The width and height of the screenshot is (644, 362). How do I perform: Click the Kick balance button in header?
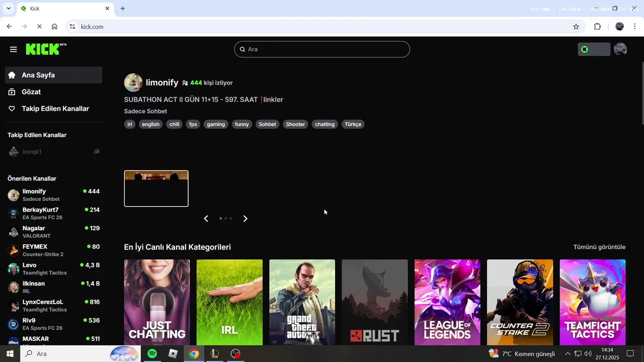594,49
